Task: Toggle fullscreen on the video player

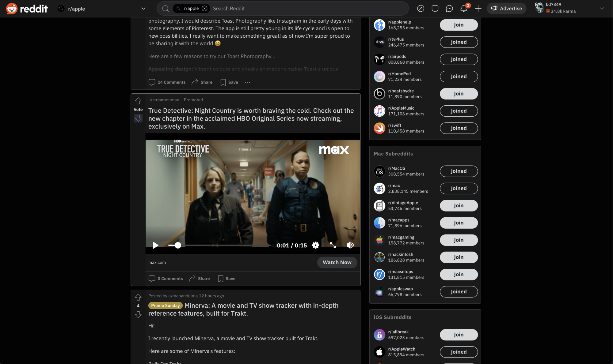Action: pos(333,245)
